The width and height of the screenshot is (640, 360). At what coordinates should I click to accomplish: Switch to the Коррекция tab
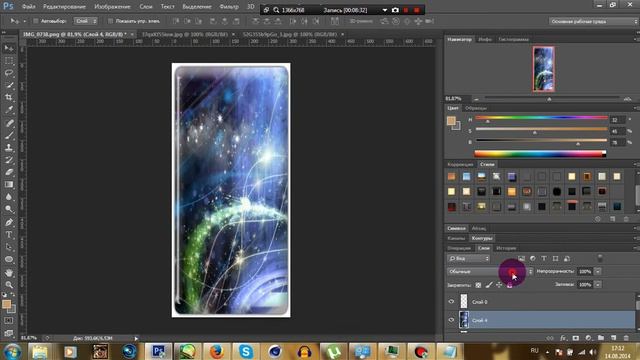(460, 164)
